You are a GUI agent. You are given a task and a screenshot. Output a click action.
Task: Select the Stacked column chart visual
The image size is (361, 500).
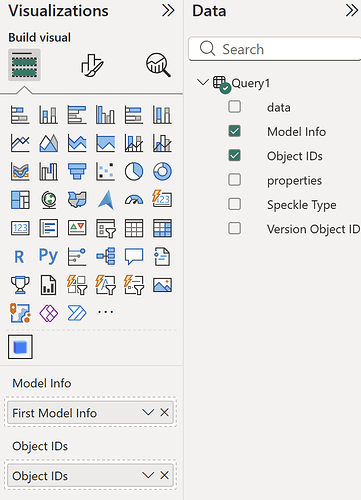point(48,115)
